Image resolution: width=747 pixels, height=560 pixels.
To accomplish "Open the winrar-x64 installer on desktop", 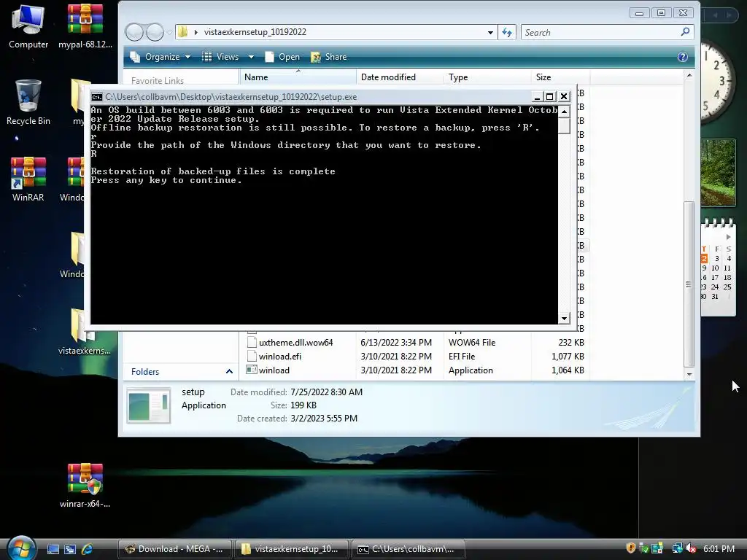I will (x=85, y=485).
